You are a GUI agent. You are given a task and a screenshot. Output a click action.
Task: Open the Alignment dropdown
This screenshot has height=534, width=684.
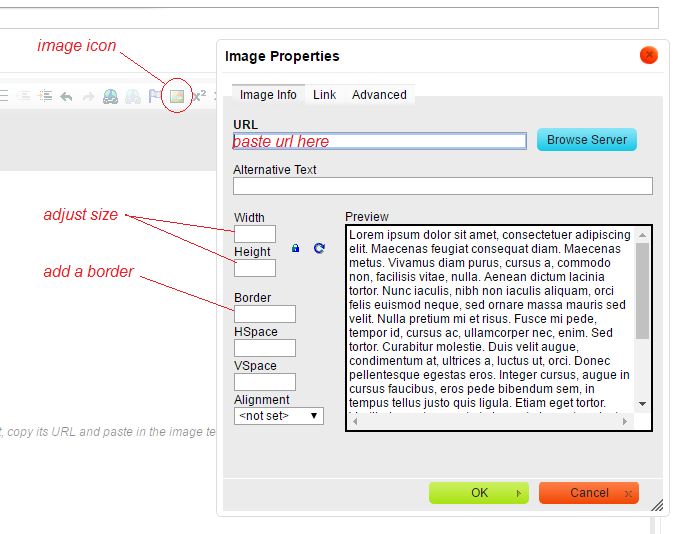pos(279,416)
